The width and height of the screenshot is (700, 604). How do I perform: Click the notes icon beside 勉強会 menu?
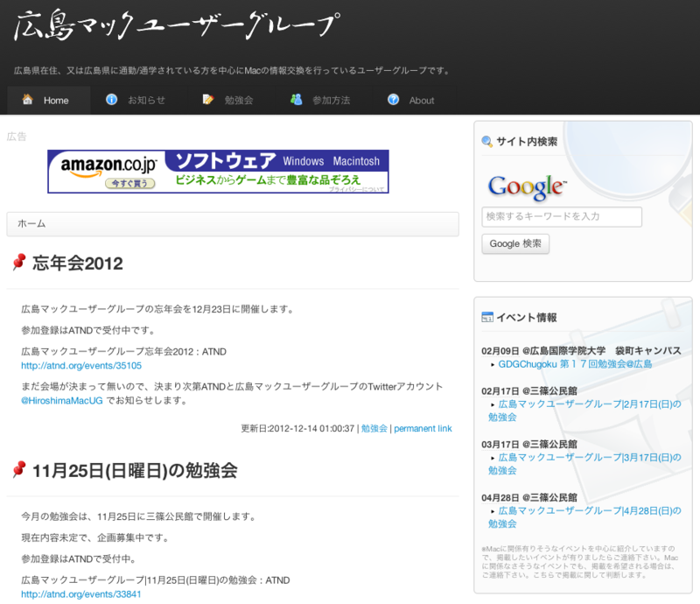click(208, 101)
